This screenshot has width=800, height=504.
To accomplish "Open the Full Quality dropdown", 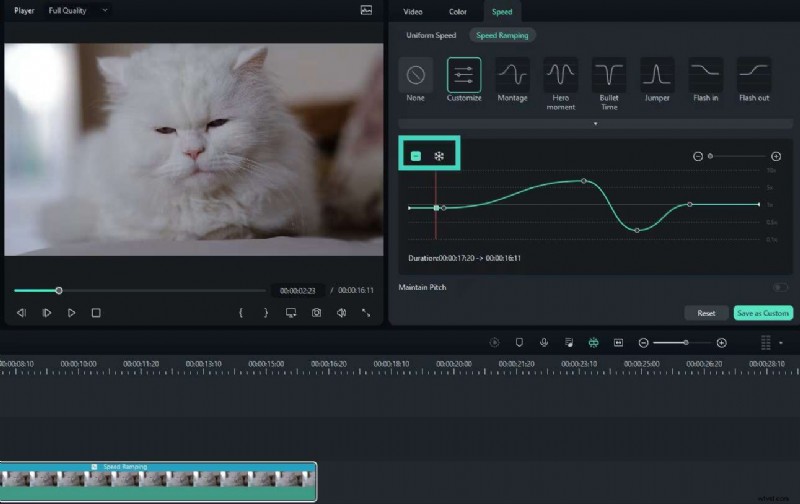I will click(x=79, y=10).
